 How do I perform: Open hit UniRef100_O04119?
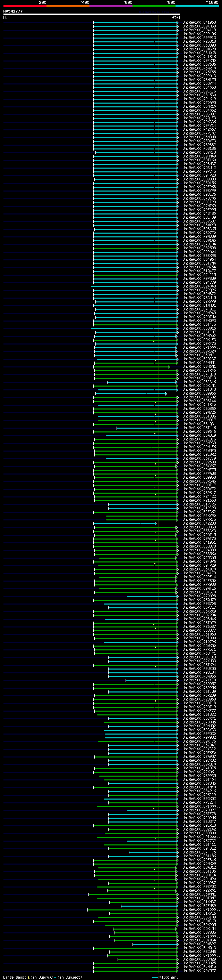tap(199, 30)
